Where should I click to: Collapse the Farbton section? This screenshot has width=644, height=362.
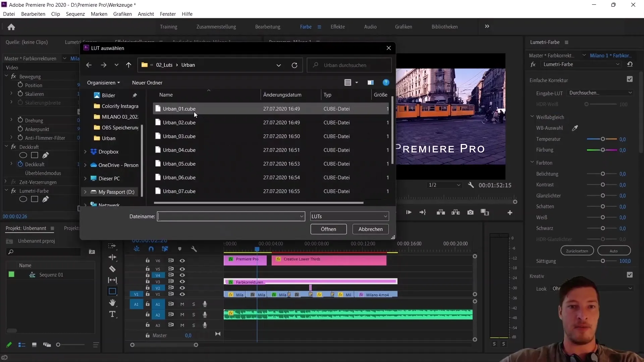coord(532,162)
